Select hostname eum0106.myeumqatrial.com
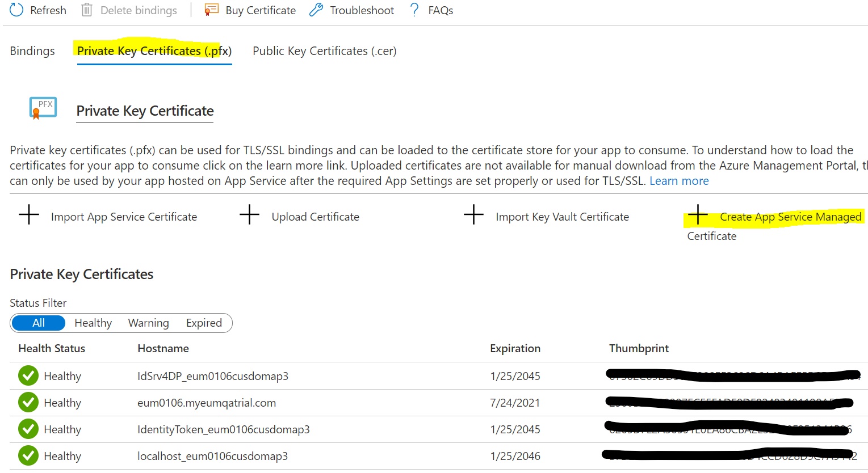This screenshot has height=473, width=868. [207, 403]
